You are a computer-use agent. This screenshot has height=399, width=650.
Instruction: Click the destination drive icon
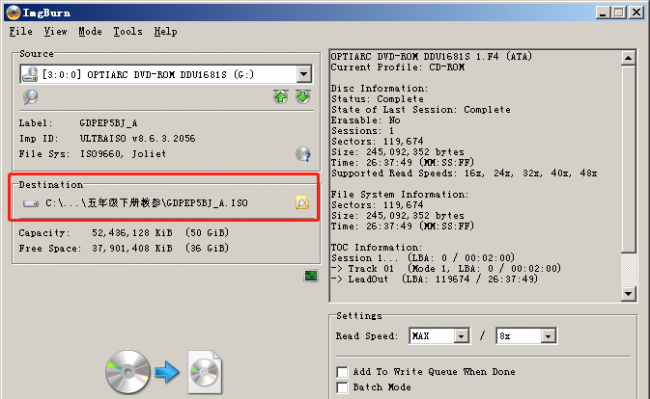31,203
